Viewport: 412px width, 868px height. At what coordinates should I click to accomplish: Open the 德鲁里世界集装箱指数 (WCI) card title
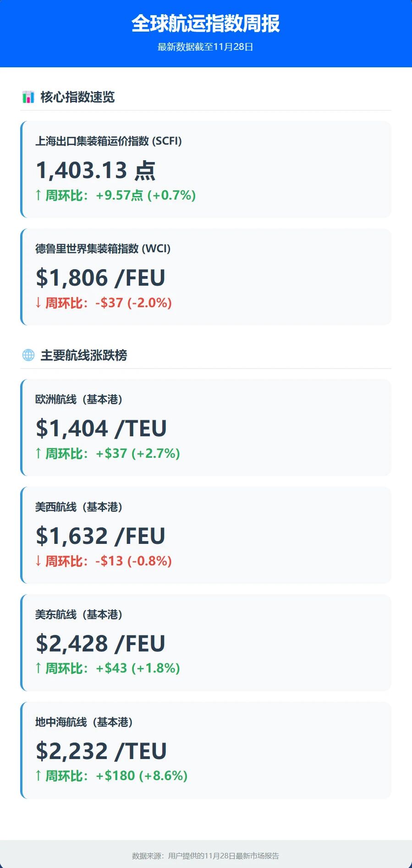[103, 249]
